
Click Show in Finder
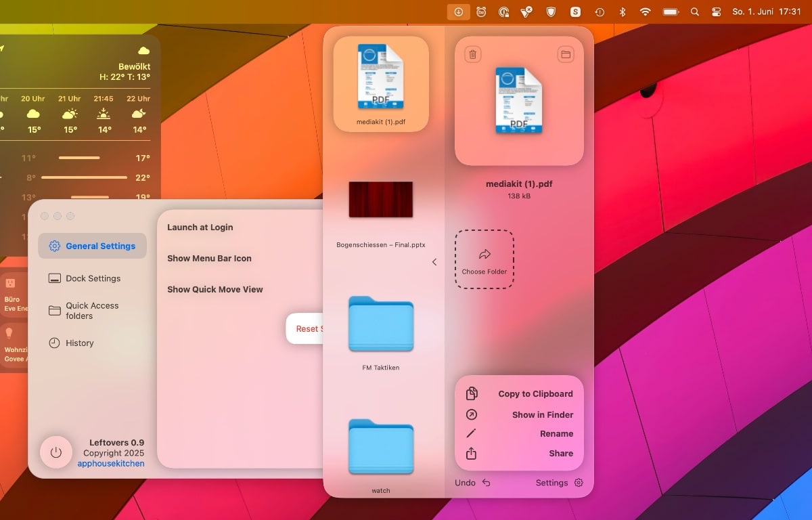point(542,414)
